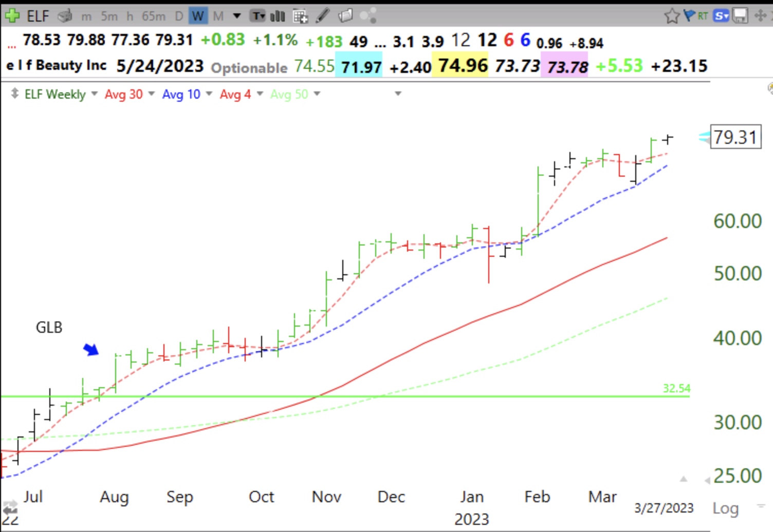
Task: Click the +1.1% percent change value
Action: (275, 40)
